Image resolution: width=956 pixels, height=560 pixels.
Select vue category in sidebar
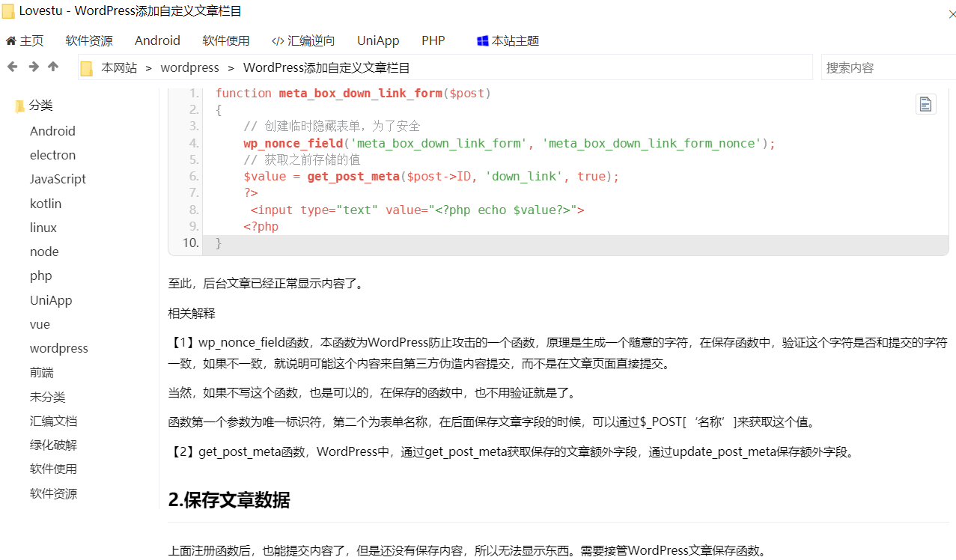(x=40, y=324)
